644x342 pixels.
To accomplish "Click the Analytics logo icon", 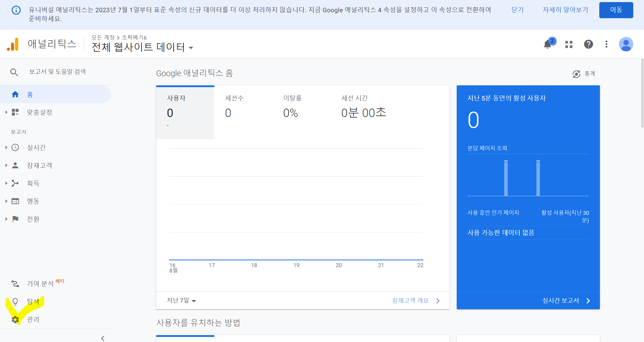I will 13,44.
